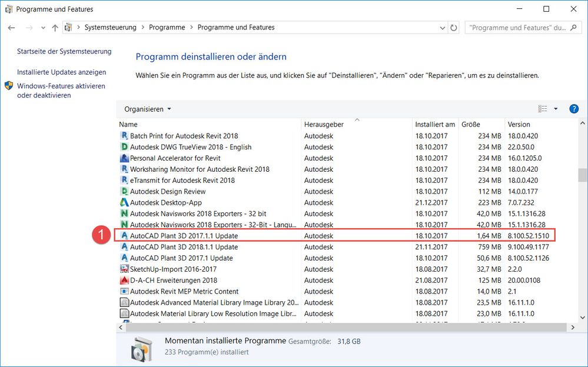Expand the address bar history dropdown
Screen dimensions: 588x367
click(x=443, y=28)
